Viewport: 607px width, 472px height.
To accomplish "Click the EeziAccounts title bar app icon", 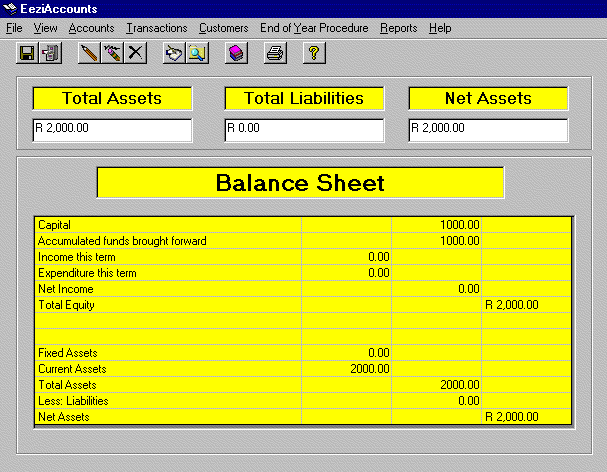I will 9,9.
